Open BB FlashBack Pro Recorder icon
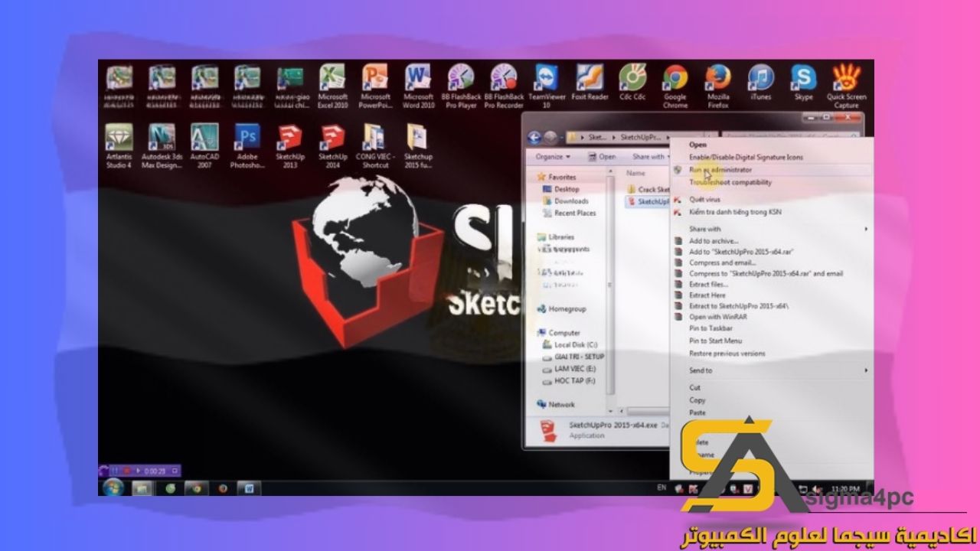 (x=504, y=86)
